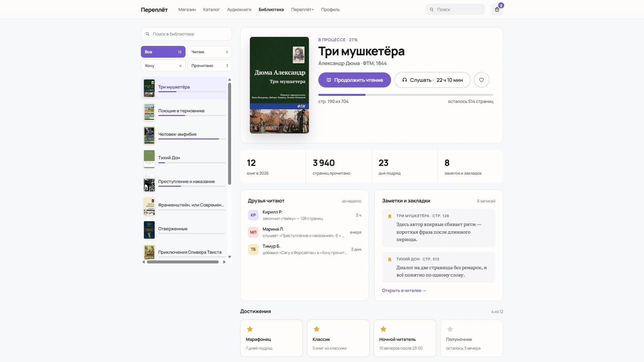Viewport: 644px width, 362px height.
Task: Click the КР avatar of Кирилл Р.
Action: tap(253, 215)
